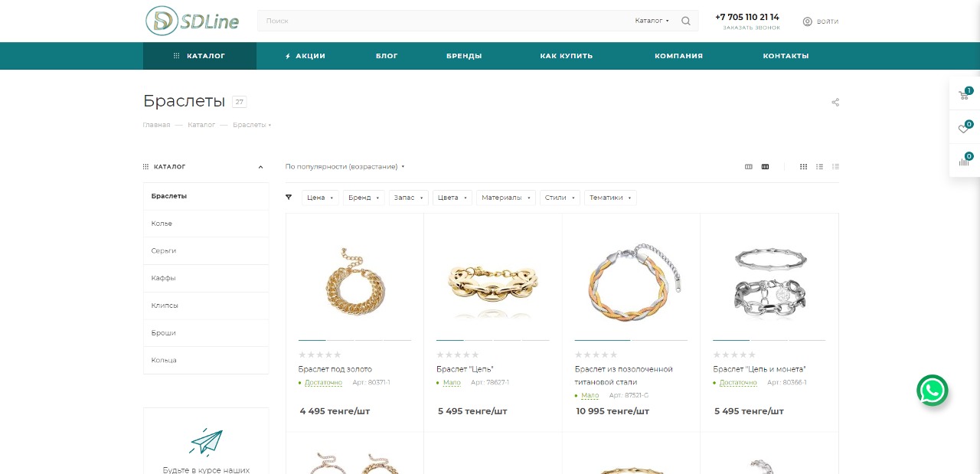Open the sort by popularity dropdown

tap(345, 166)
